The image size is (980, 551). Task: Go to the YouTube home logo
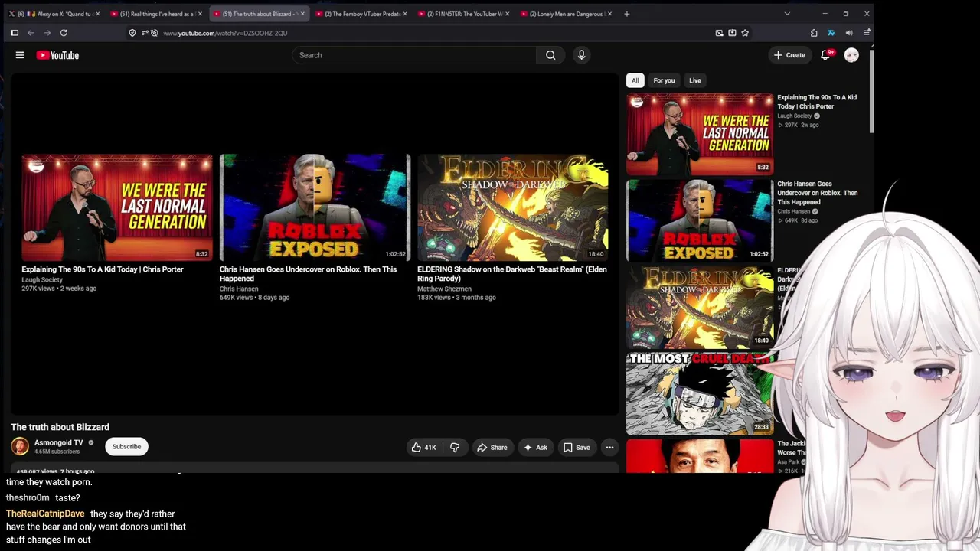(57, 55)
